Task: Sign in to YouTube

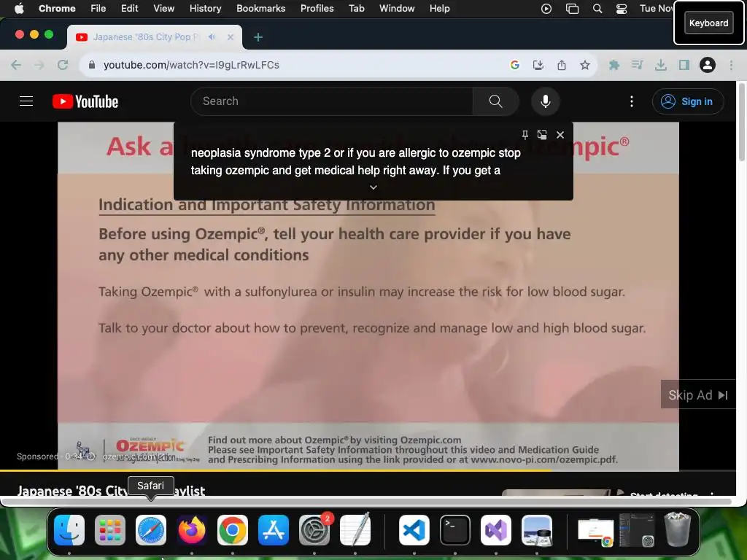Action: (687, 101)
